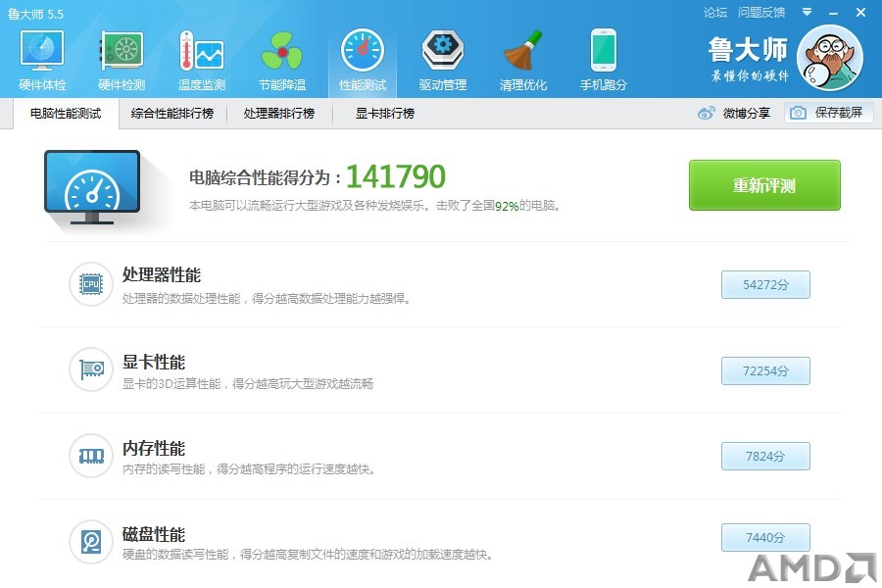Viewport: 882px width, 588px height.
Task: Click the green 重新评测 button
Action: pyautogui.click(x=764, y=185)
